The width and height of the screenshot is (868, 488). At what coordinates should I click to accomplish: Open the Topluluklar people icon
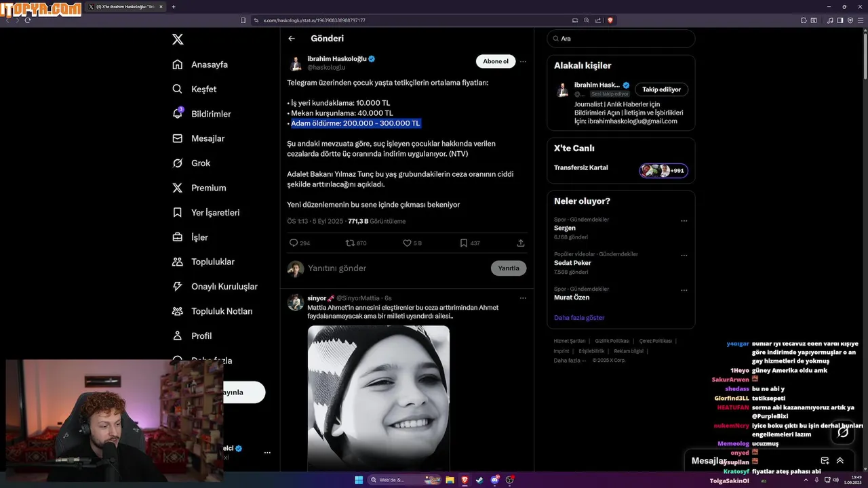click(x=177, y=262)
